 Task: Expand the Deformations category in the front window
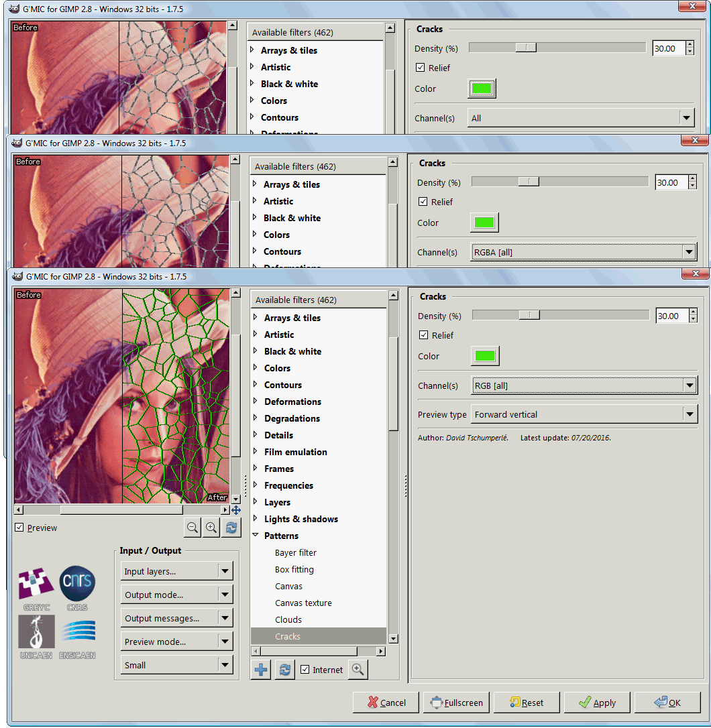[256, 401]
